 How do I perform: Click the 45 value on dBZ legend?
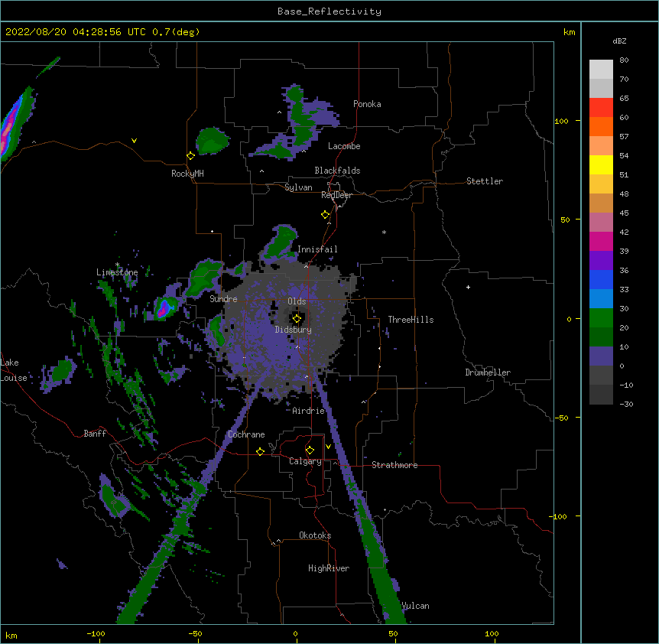pyautogui.click(x=624, y=213)
